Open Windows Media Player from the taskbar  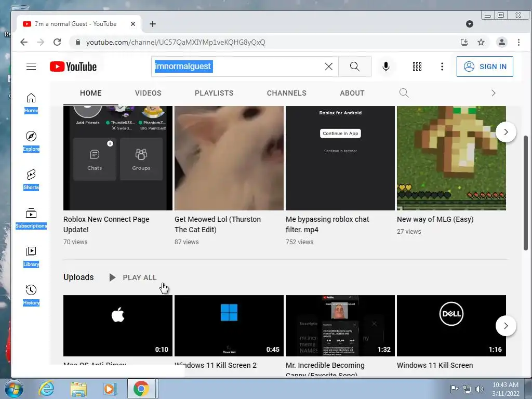[110, 389]
